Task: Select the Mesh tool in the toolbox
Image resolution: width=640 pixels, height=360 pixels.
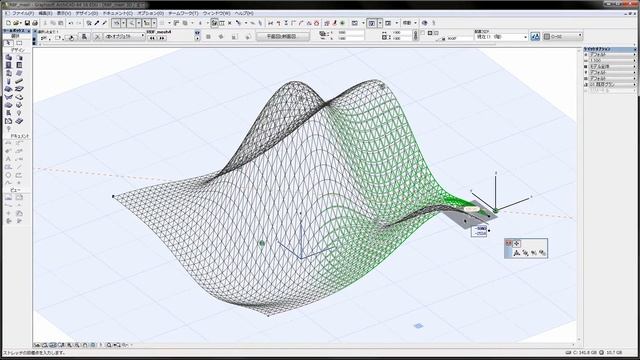Action: 19,121
